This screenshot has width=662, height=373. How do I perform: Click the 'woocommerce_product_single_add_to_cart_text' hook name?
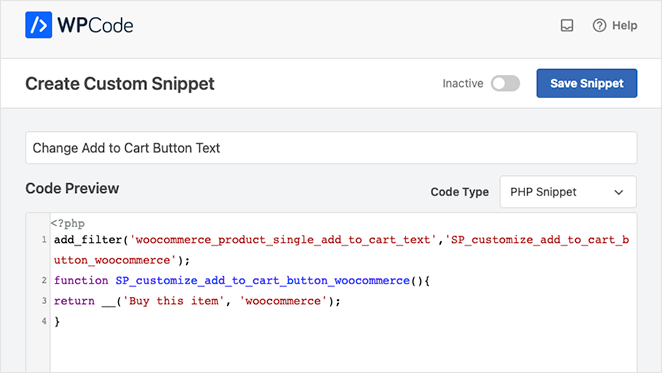pos(283,240)
